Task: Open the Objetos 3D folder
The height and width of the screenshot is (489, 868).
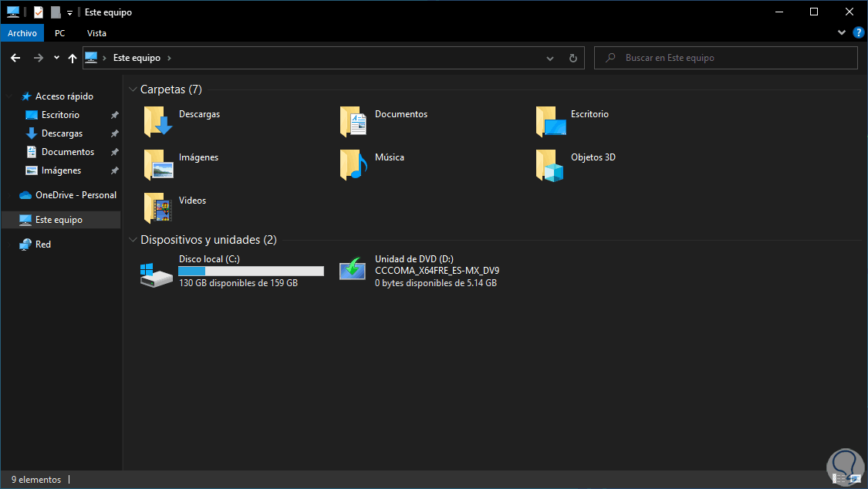Action: click(550, 164)
